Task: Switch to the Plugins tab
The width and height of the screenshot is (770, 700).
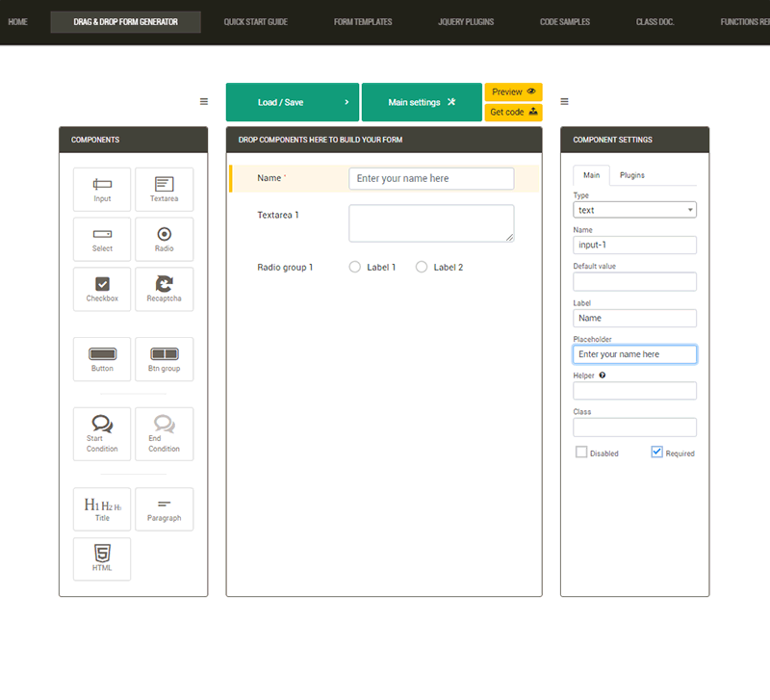Action: pyautogui.click(x=632, y=175)
